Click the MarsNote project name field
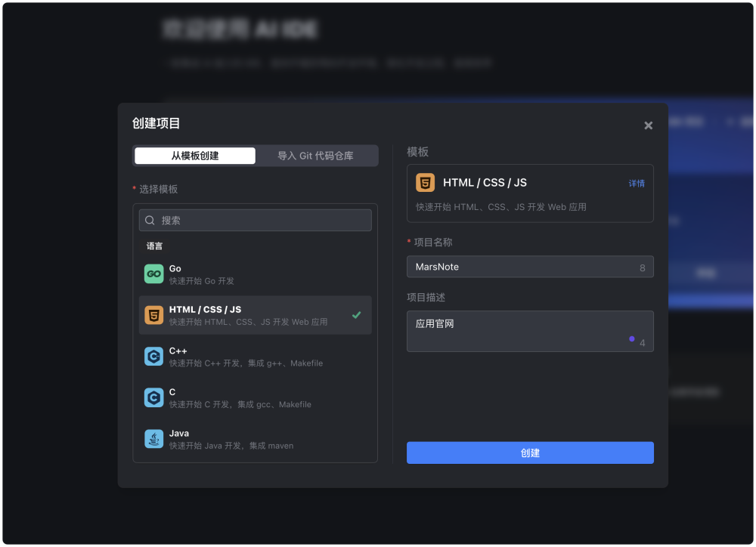This screenshot has height=547, width=756. pyautogui.click(x=530, y=267)
